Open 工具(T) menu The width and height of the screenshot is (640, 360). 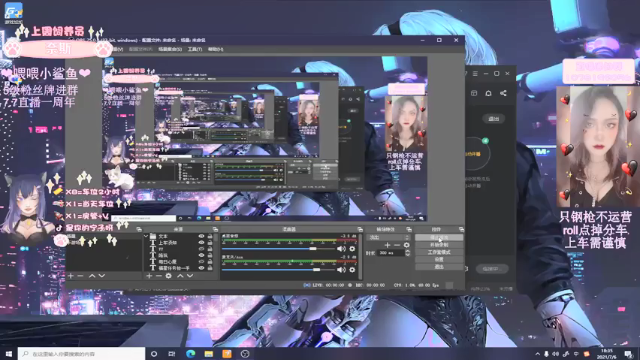pyautogui.click(x=195, y=49)
